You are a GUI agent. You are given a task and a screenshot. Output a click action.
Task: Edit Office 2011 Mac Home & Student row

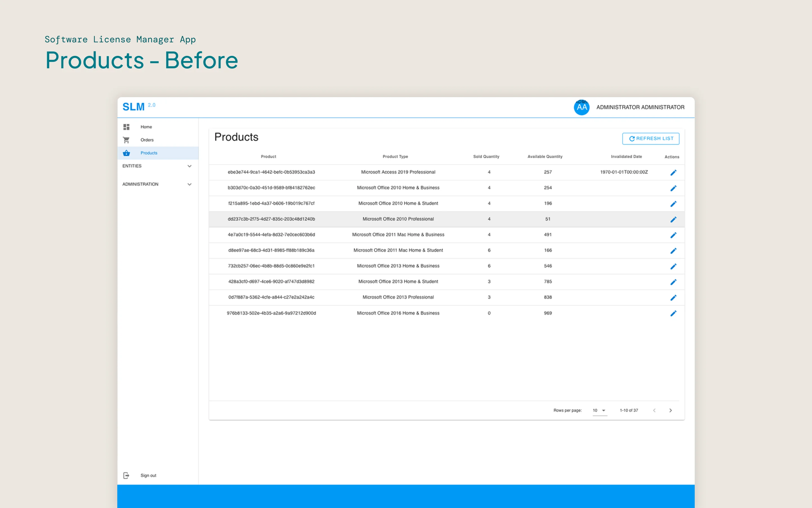(673, 251)
